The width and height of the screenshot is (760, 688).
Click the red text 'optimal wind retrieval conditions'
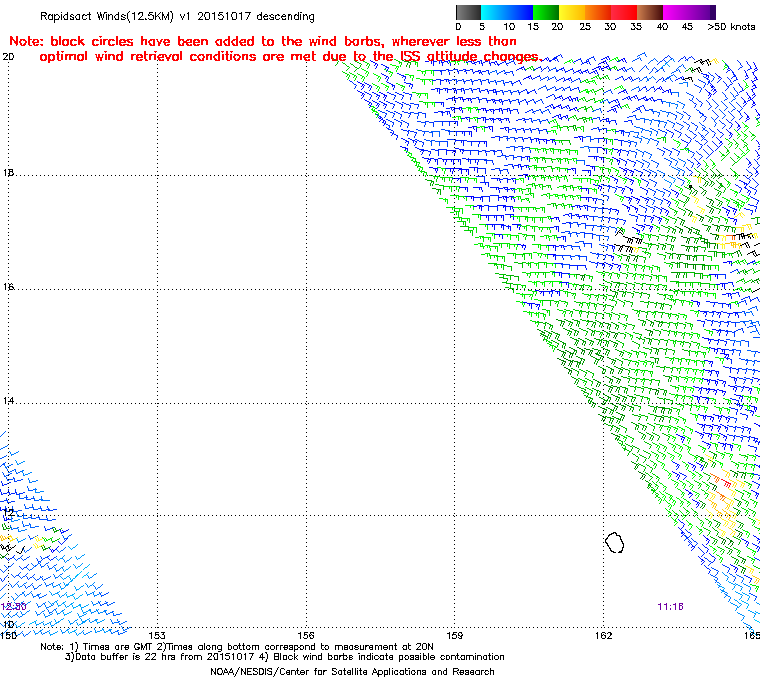click(149, 57)
